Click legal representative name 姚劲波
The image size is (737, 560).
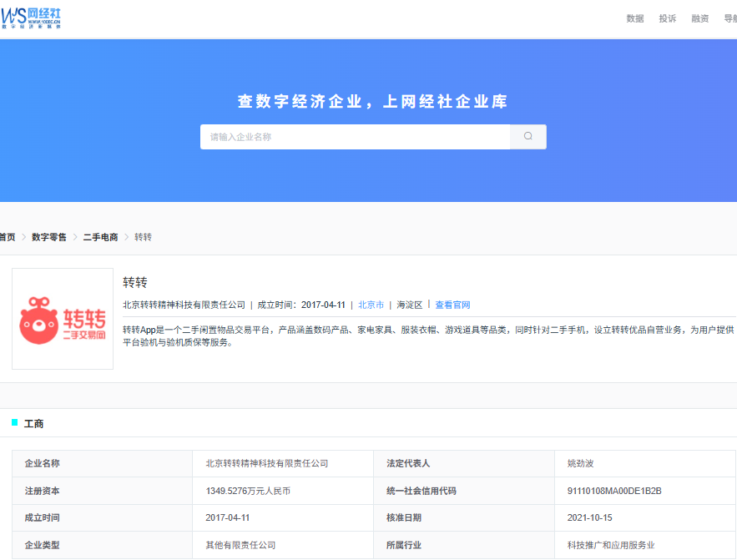point(580,463)
